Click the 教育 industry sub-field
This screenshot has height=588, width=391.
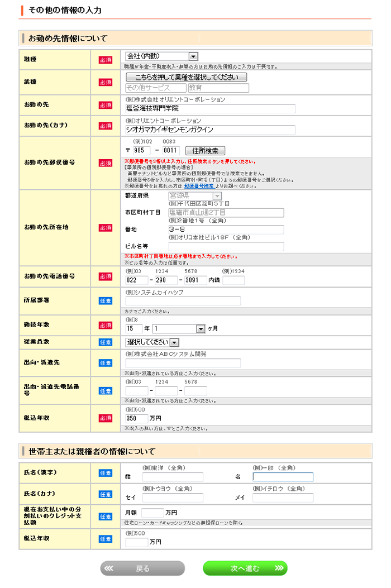[x=218, y=88]
